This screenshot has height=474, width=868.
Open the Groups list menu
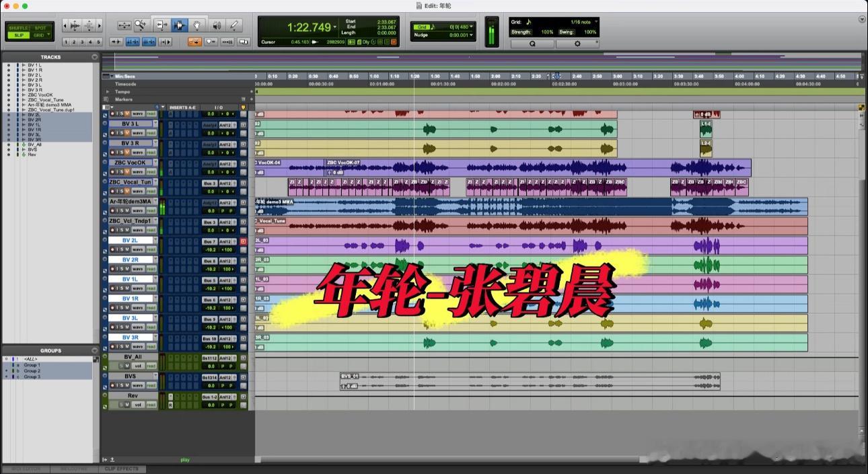click(x=95, y=350)
